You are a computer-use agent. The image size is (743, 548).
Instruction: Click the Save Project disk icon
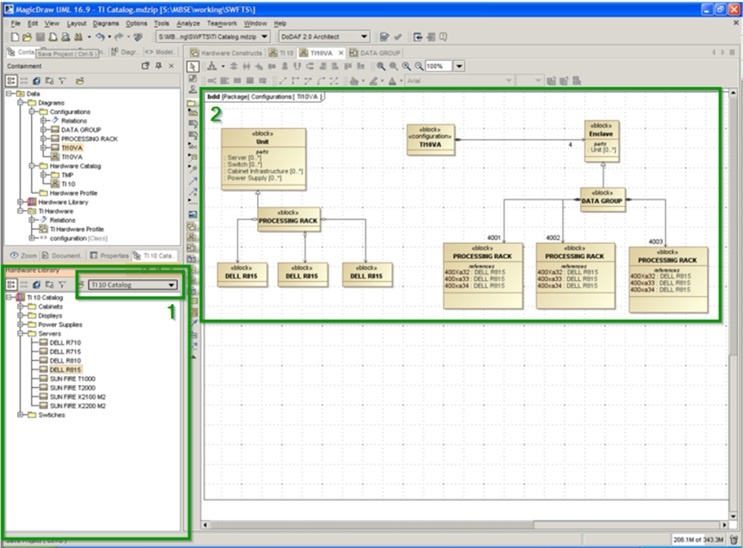40,37
